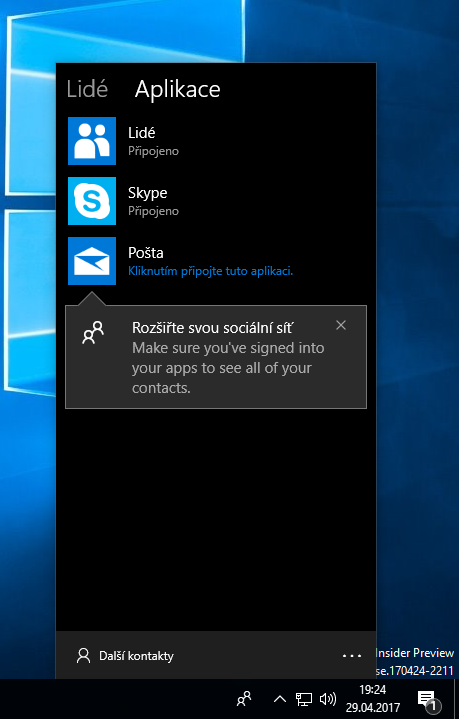Click the Skype app name text
The image size is (459, 719).
[147, 193]
